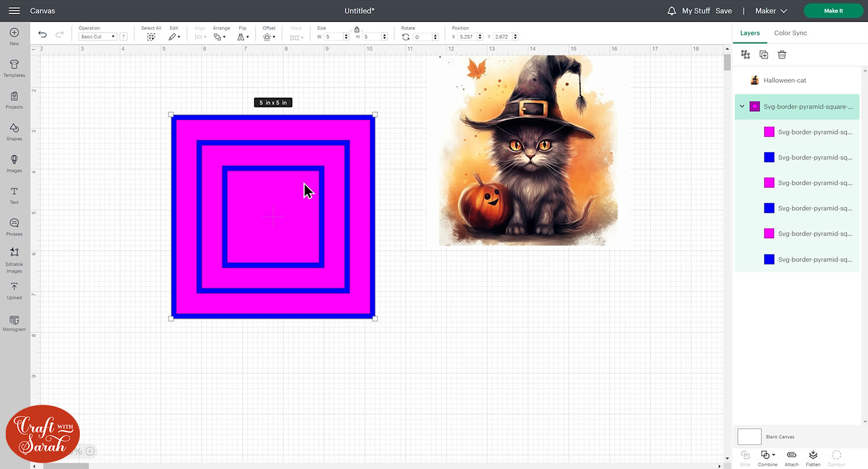The width and height of the screenshot is (868, 469).
Task: Click the Svg-border-pyramid-square group color thumbnail
Action: pos(755,107)
